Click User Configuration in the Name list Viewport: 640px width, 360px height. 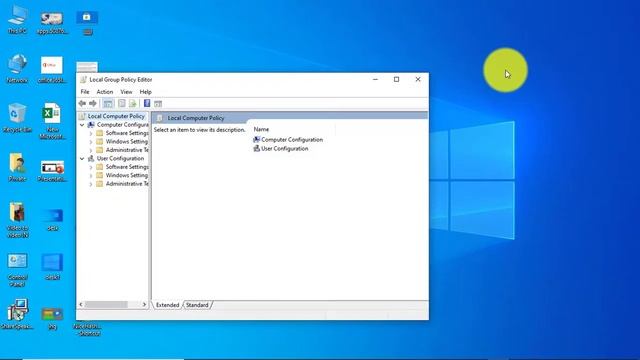click(281, 149)
